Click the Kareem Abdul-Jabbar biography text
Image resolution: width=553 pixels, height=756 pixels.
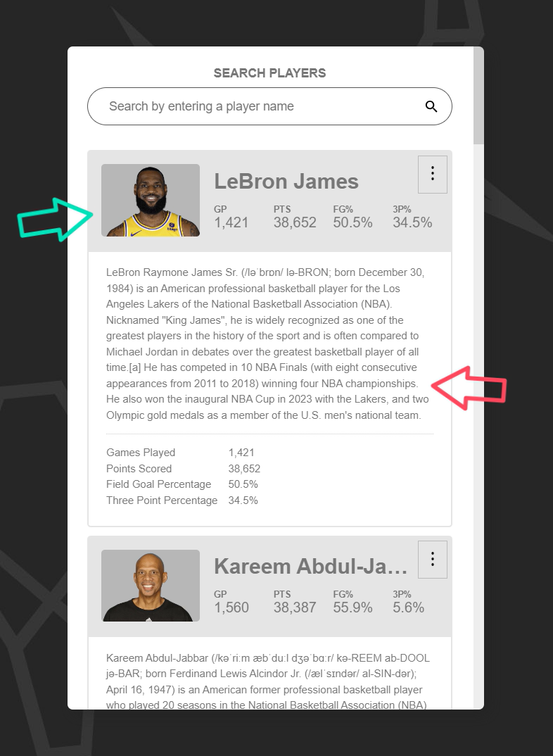tap(268, 681)
